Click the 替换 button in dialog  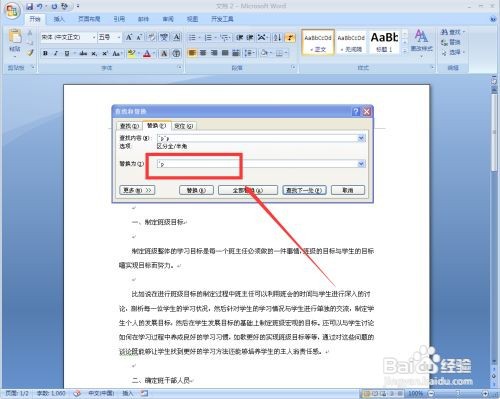coord(196,190)
